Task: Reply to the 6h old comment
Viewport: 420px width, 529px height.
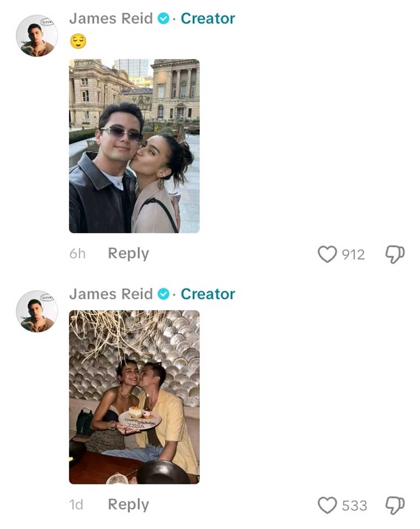Action: pyautogui.click(x=128, y=253)
